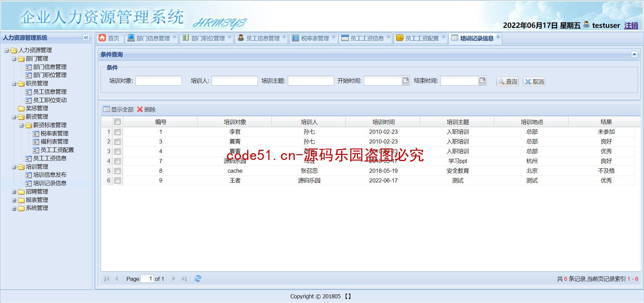This screenshot has height=303, width=644.
Task: Go to previous page of grid
Action: (x=116, y=278)
